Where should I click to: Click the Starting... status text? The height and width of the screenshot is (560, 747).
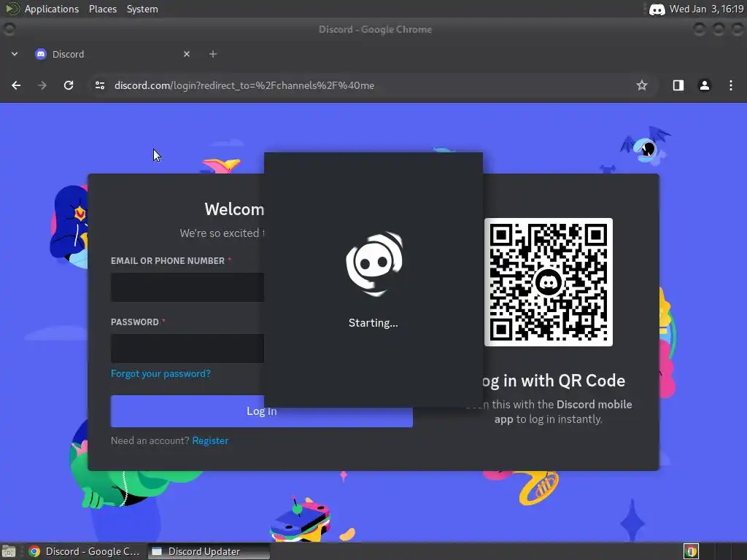pos(373,323)
